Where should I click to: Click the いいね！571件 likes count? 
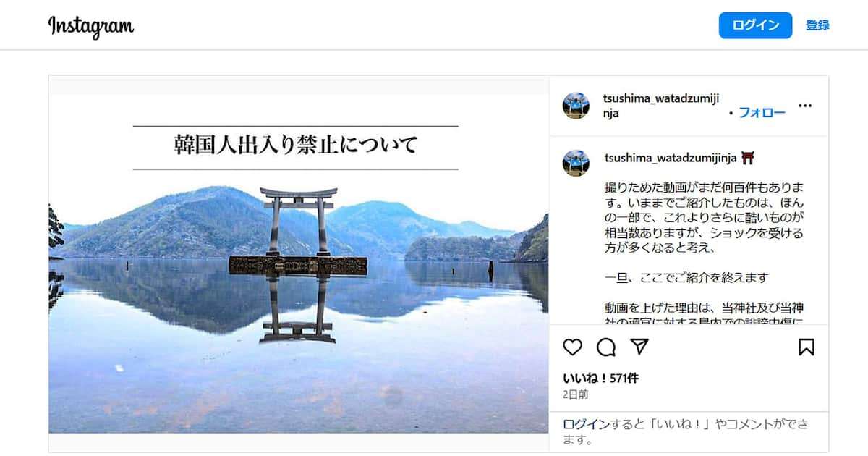601,379
